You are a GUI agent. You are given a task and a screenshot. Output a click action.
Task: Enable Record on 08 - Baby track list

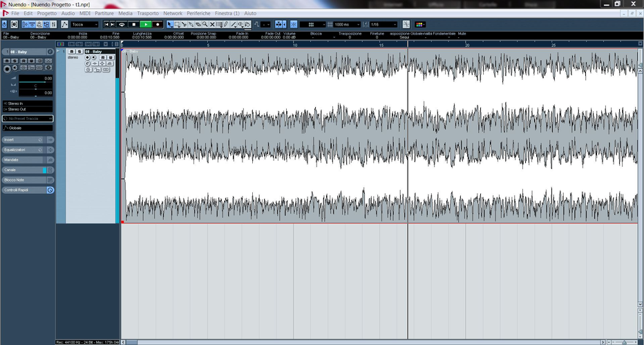click(87, 57)
